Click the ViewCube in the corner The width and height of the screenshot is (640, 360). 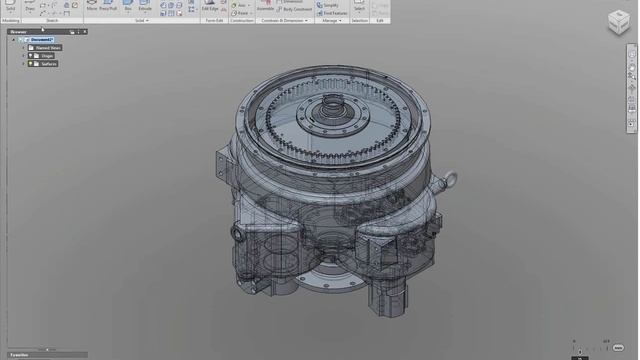click(619, 22)
